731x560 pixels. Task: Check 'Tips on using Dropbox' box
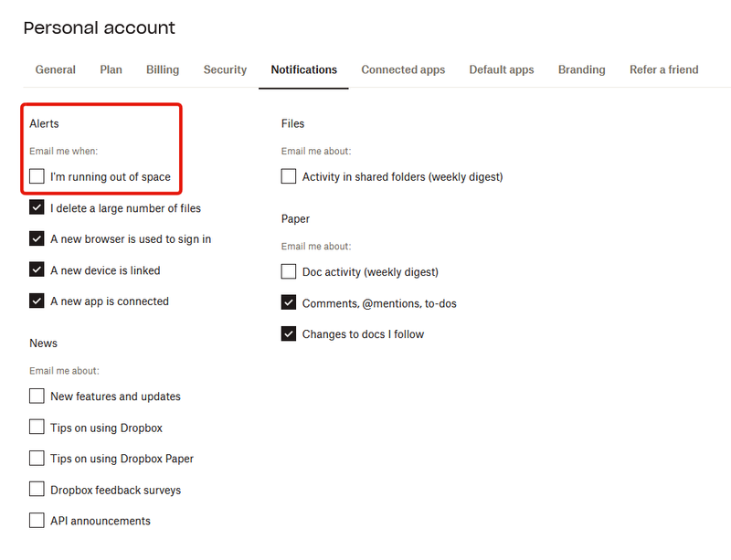coord(37,427)
